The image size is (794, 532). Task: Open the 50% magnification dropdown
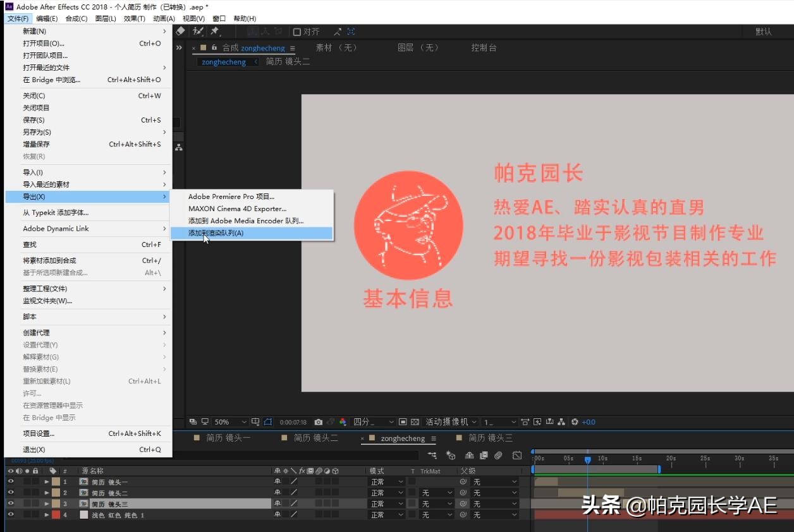tap(230, 422)
